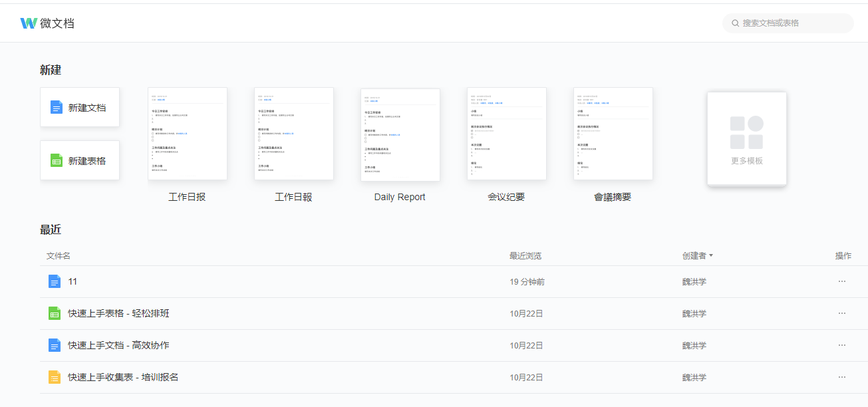Click the 新建表格 green spreadsheet icon
The width and height of the screenshot is (868, 407).
tap(57, 160)
